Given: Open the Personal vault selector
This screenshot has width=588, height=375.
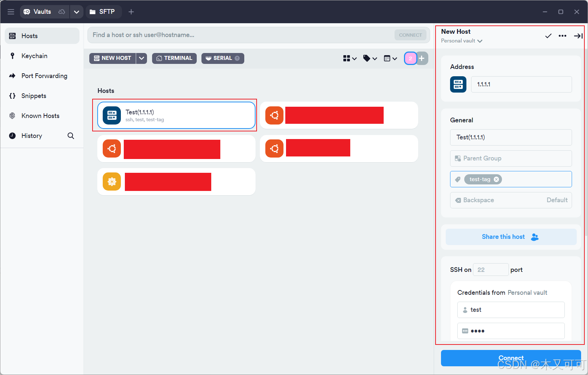Looking at the screenshot, I should 462,41.
